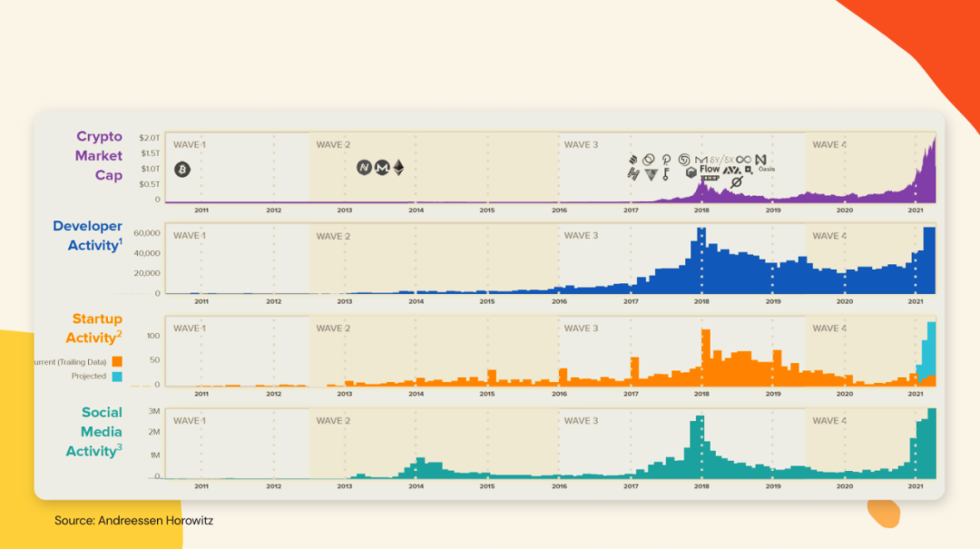Click the infinity symbol Dfinity logo
980x549 pixels.
[x=744, y=160]
